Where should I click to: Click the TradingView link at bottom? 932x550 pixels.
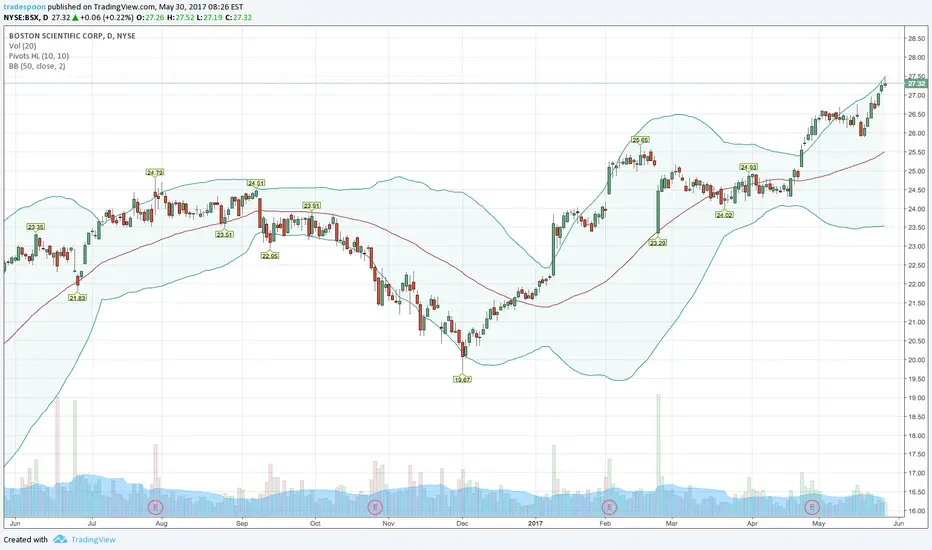[93, 540]
